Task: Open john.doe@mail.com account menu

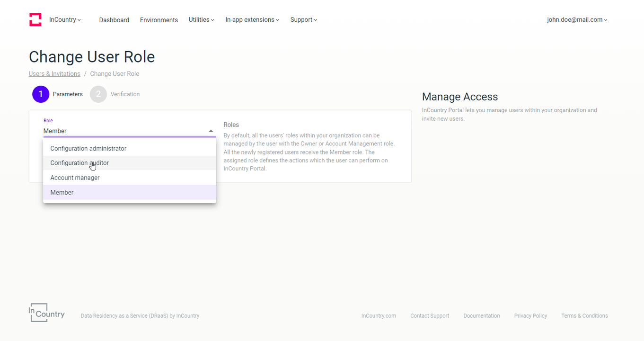Action: tap(577, 20)
